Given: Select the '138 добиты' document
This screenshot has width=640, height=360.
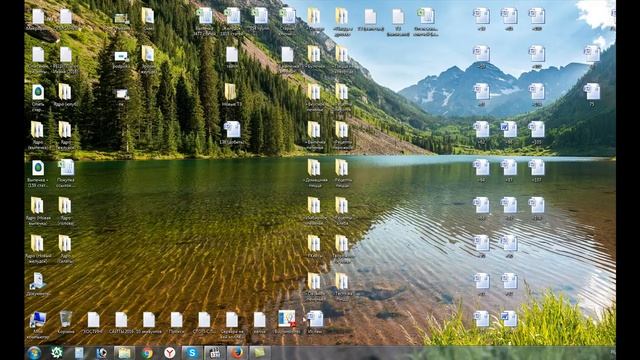Looking at the screenshot, I should coord(232,133).
